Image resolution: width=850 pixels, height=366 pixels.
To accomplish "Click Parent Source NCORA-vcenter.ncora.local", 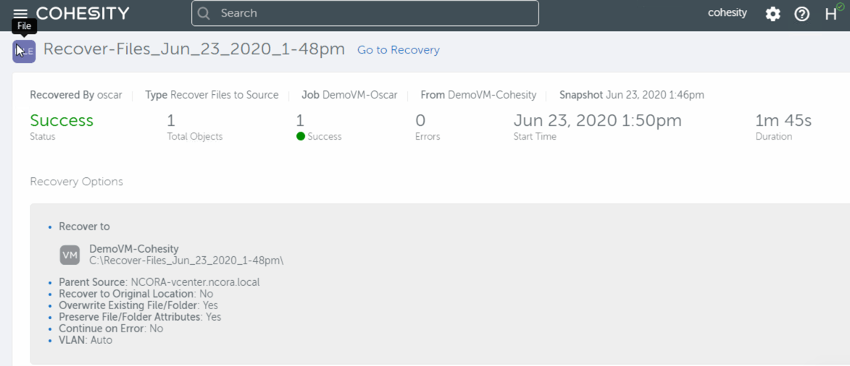I will (x=159, y=282).
